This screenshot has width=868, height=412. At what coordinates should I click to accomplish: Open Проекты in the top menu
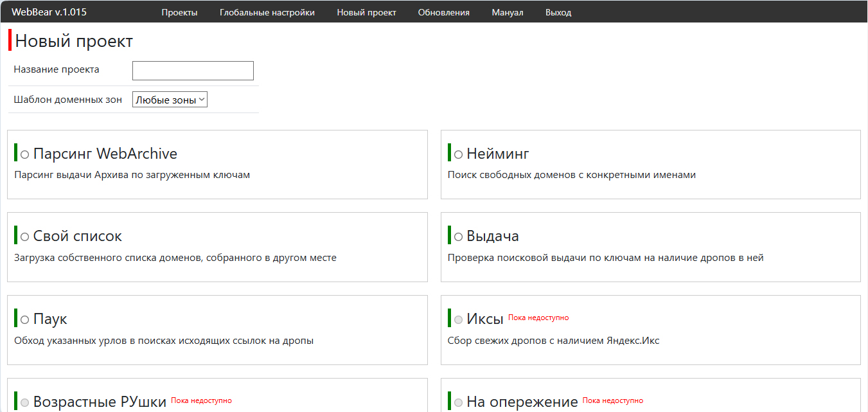click(x=179, y=12)
